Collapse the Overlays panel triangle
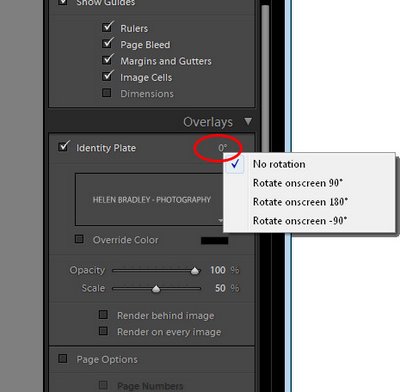 pyautogui.click(x=248, y=121)
